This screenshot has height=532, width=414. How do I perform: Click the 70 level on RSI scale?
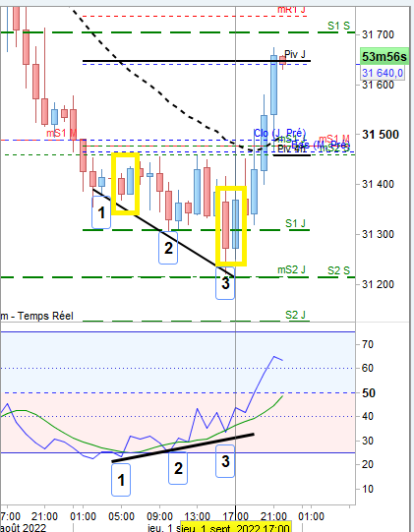tap(368, 344)
